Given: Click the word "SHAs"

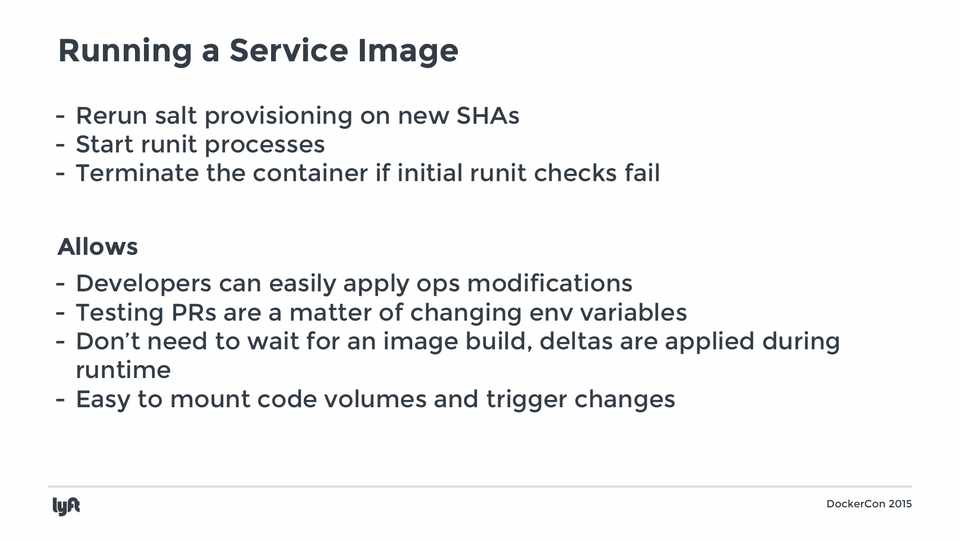Looking at the screenshot, I should click(x=488, y=115).
